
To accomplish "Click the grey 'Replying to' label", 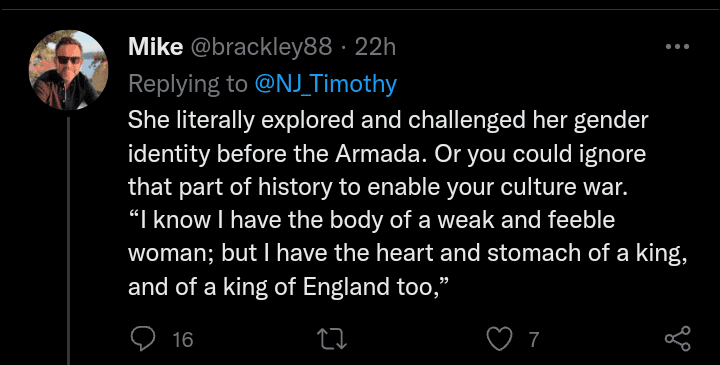I will coord(188,84).
